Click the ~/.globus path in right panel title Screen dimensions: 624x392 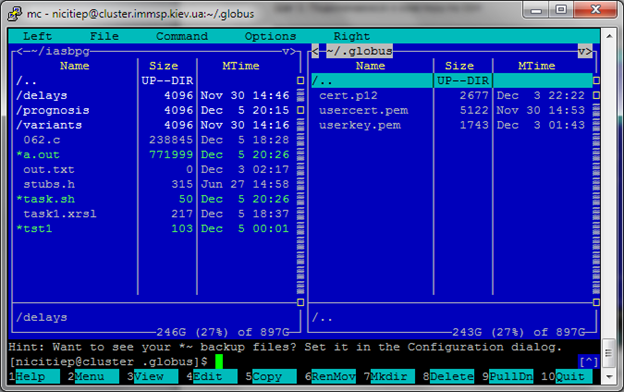coord(359,51)
